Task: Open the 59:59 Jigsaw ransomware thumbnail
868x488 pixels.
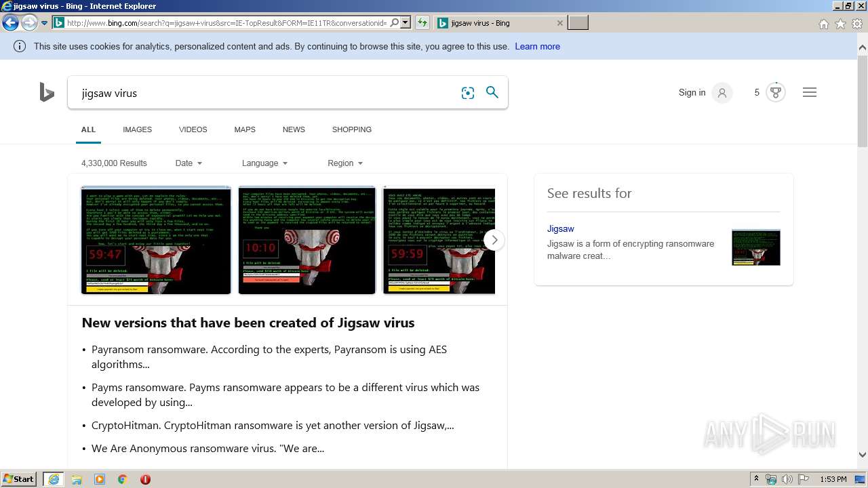Action: (439, 240)
